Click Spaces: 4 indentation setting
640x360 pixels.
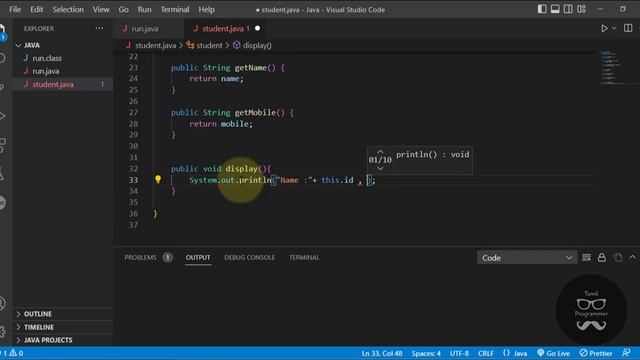(426, 353)
